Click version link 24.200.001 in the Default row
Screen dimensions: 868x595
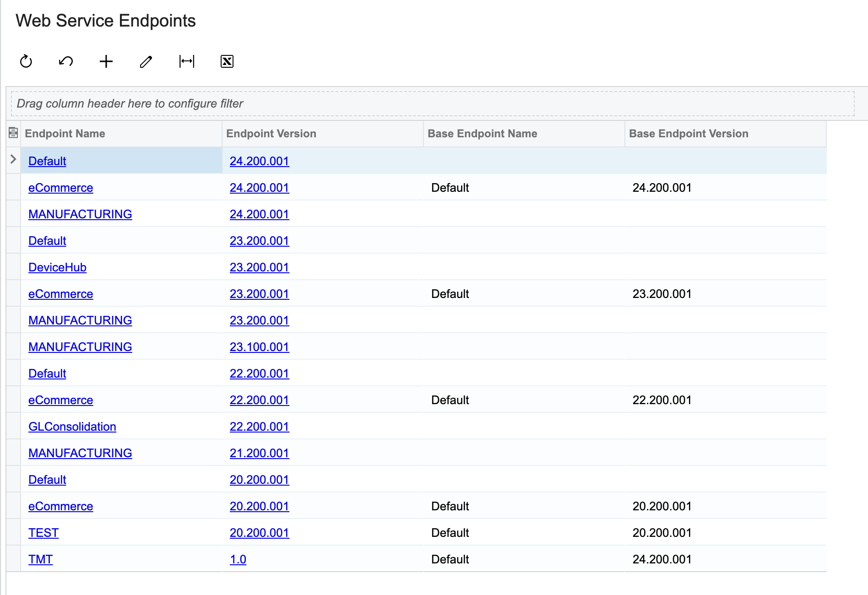point(259,161)
